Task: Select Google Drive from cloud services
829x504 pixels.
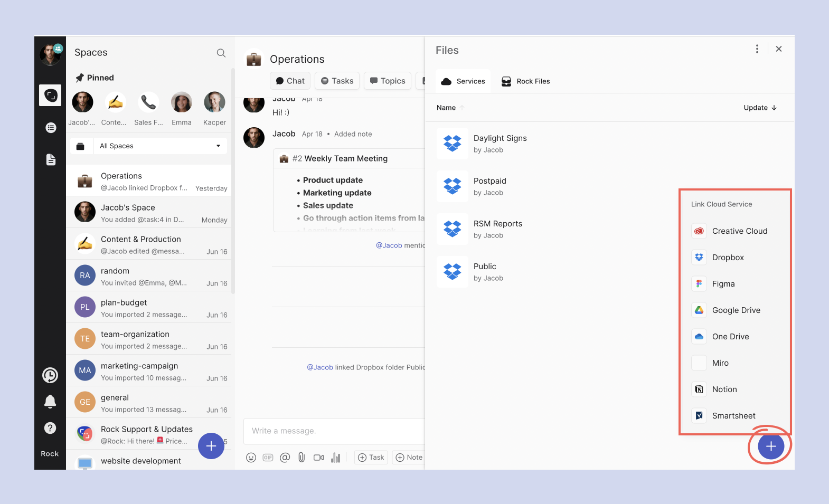Action: tap(736, 310)
